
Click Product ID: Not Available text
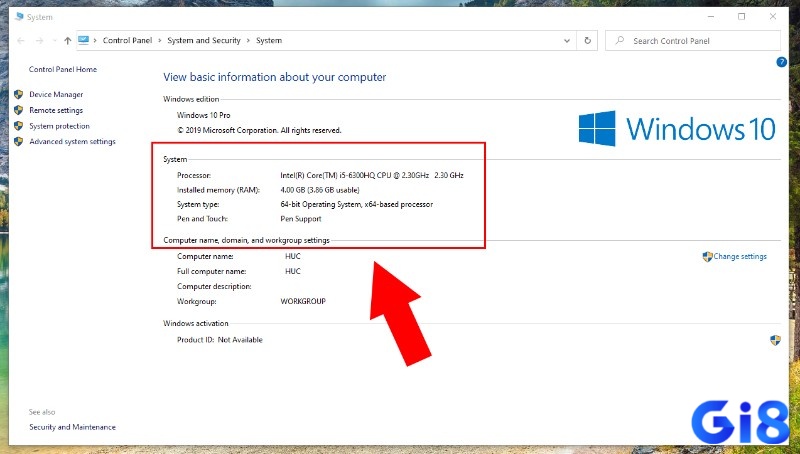click(220, 340)
